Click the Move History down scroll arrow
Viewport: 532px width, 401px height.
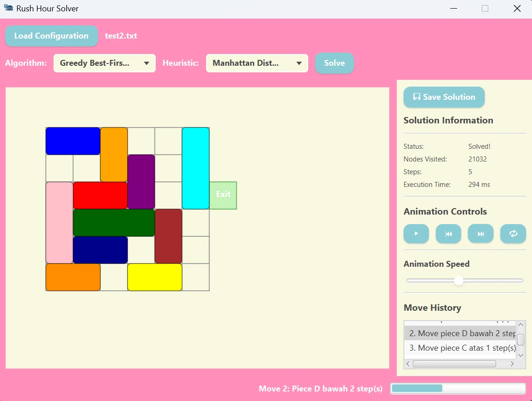(x=520, y=355)
